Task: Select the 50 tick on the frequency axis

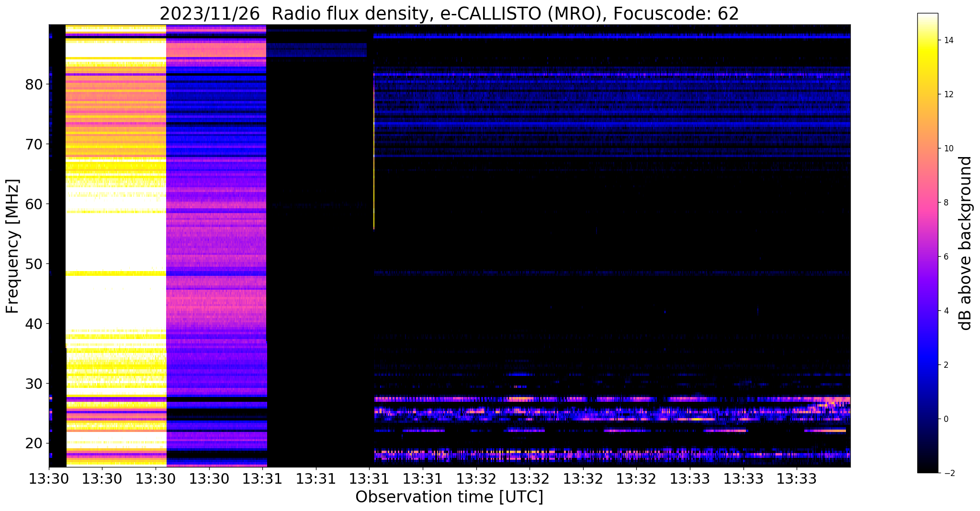Action: tap(34, 264)
